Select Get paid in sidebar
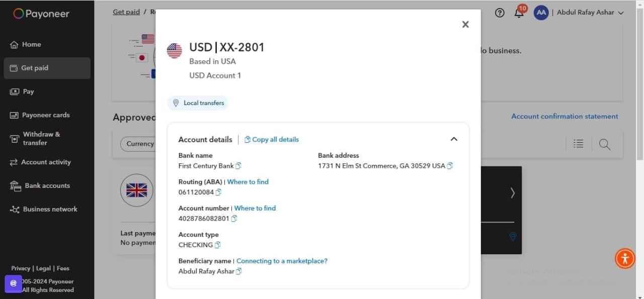Screen dimensions: 644x299 pyautogui.click(x=47, y=68)
